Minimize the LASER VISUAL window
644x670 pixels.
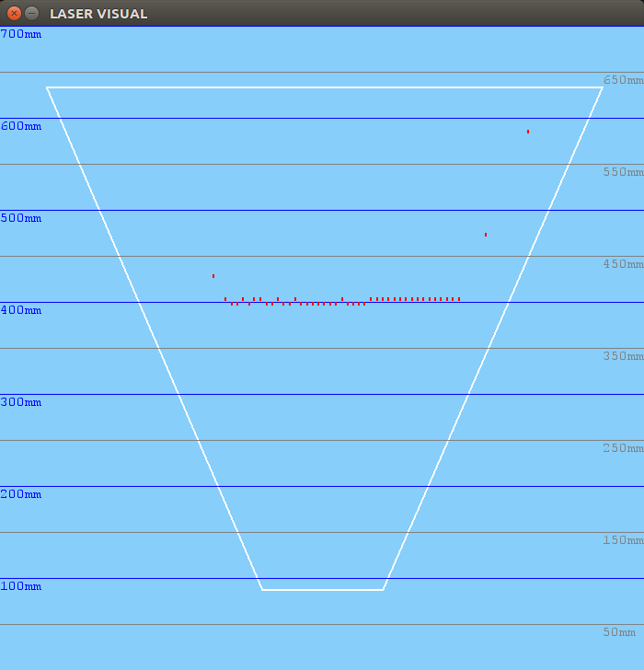tap(31, 14)
